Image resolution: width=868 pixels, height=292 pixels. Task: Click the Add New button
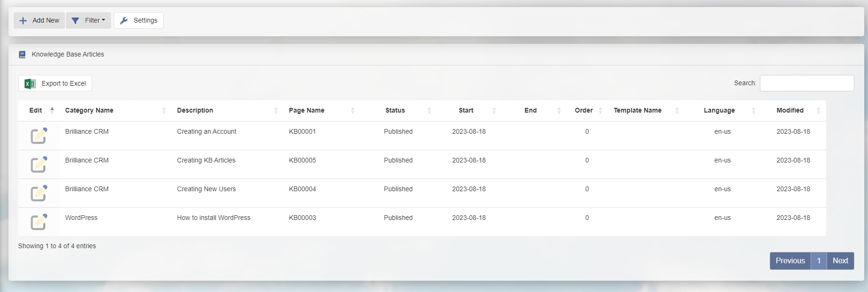[39, 20]
